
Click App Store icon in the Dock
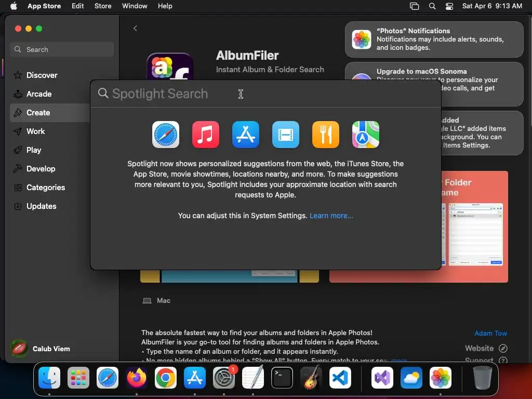point(195,378)
